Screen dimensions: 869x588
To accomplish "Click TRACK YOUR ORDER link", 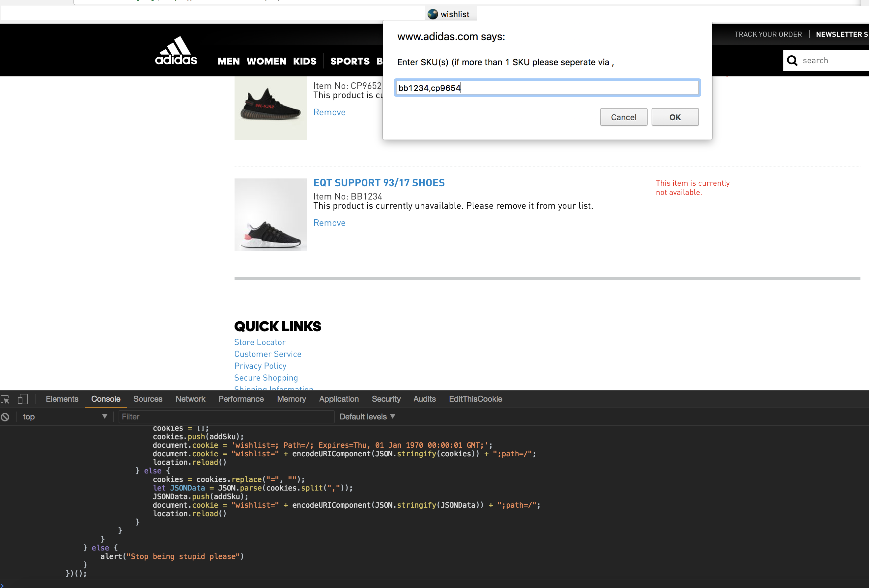I will coord(768,34).
